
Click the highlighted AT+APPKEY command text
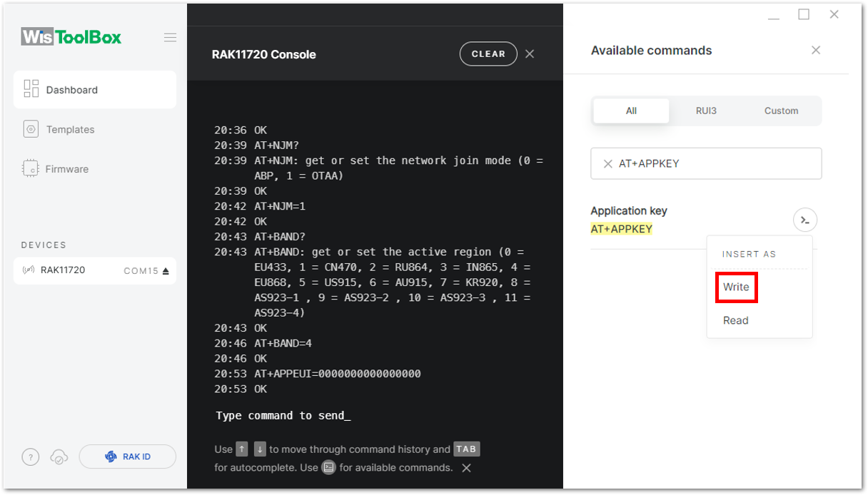click(x=622, y=229)
